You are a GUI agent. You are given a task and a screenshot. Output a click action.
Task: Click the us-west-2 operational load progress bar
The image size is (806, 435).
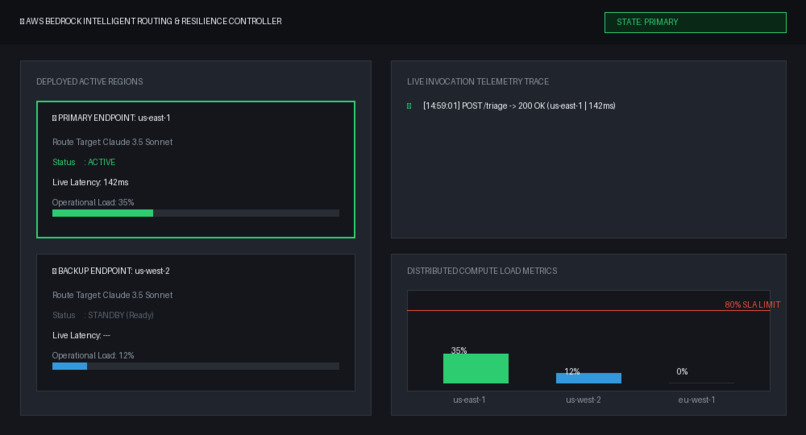point(195,366)
